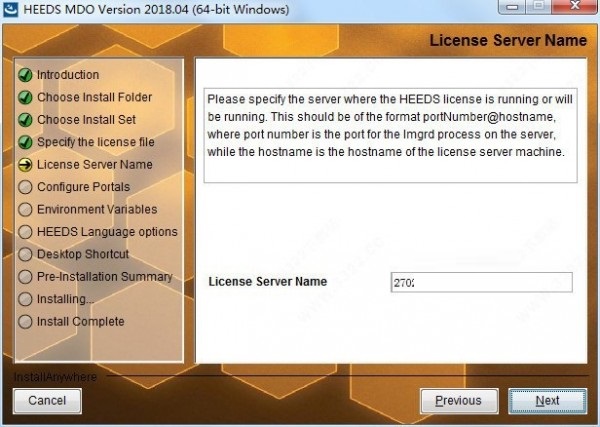
Task: Select the Specify the license file step
Action: click(x=96, y=142)
